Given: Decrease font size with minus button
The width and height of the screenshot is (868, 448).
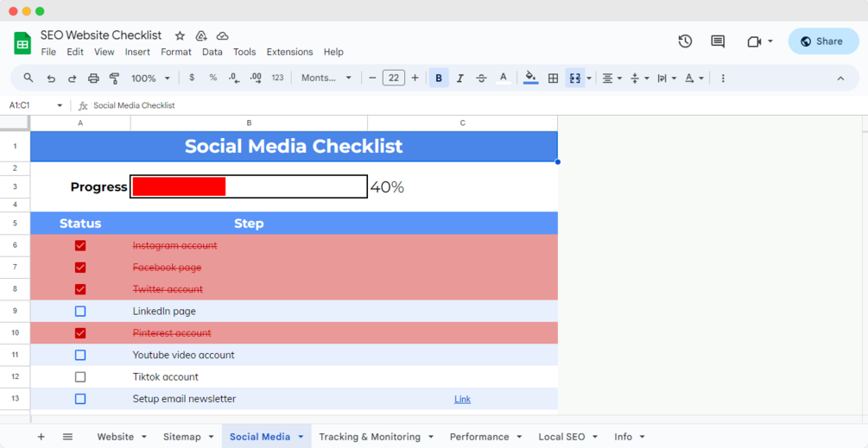Looking at the screenshot, I should pos(372,78).
